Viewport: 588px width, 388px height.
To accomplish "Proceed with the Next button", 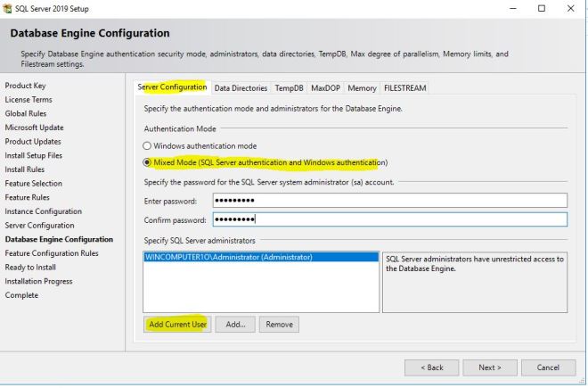I will (x=490, y=367).
